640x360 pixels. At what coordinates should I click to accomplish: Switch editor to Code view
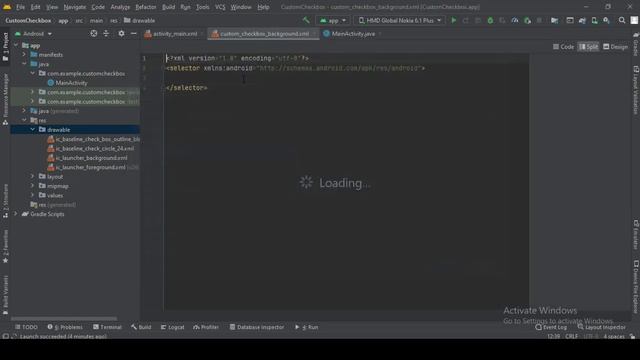click(563, 47)
